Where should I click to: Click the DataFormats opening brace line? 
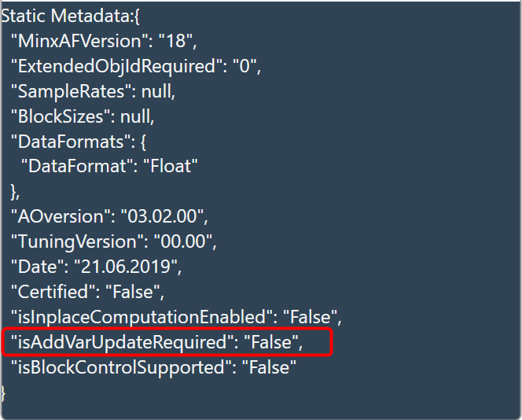point(79,142)
